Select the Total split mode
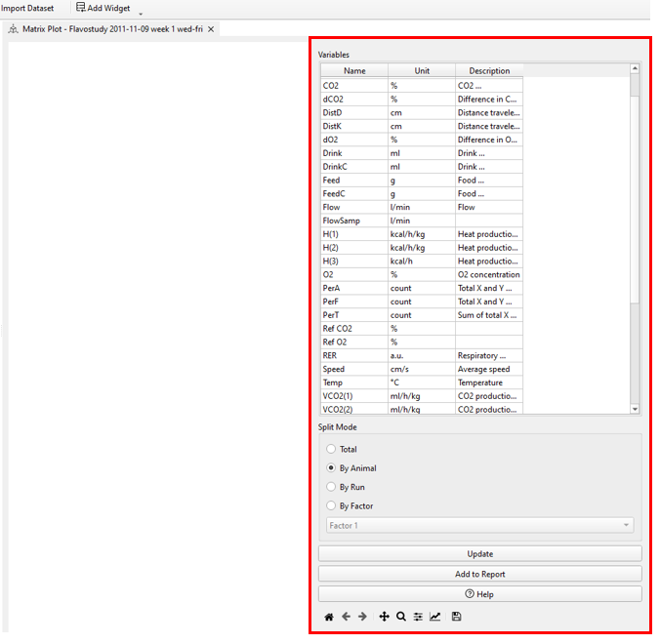The width and height of the screenshot is (660, 644). coord(331,450)
